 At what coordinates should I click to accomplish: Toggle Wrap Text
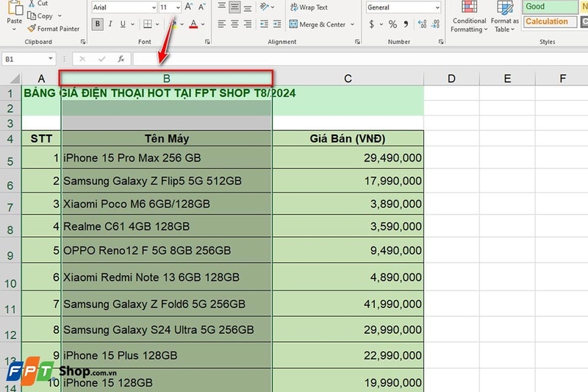[309, 7]
